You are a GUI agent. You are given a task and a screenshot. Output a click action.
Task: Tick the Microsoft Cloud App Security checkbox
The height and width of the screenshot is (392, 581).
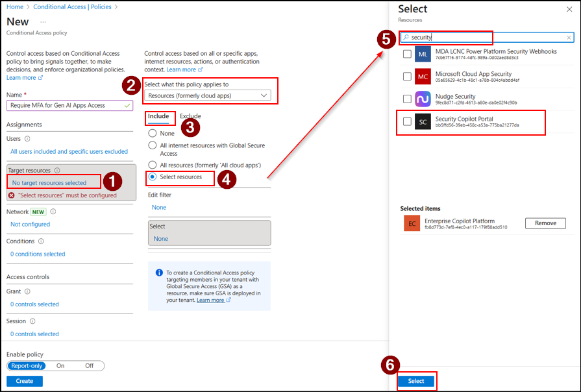click(407, 77)
